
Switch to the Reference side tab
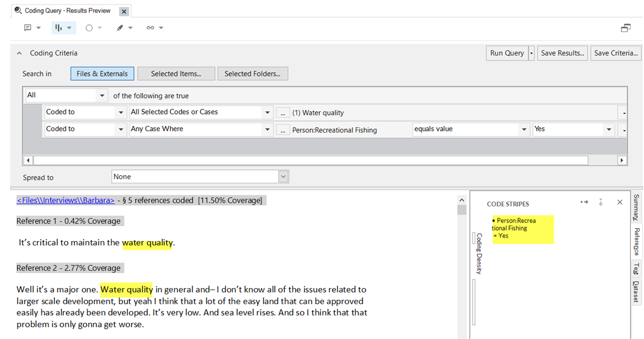(636, 242)
